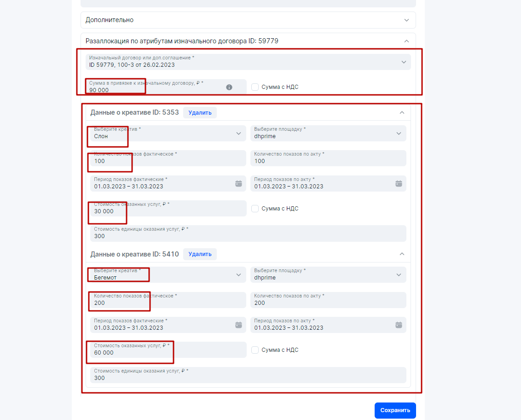
Task: Check Сумма с НДС for Бегемот creative cost
Action: 255,350
